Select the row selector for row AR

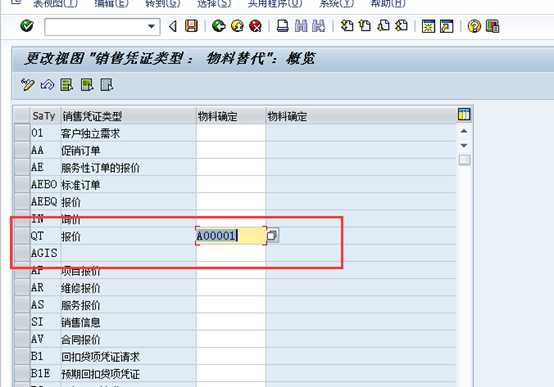[22, 288]
